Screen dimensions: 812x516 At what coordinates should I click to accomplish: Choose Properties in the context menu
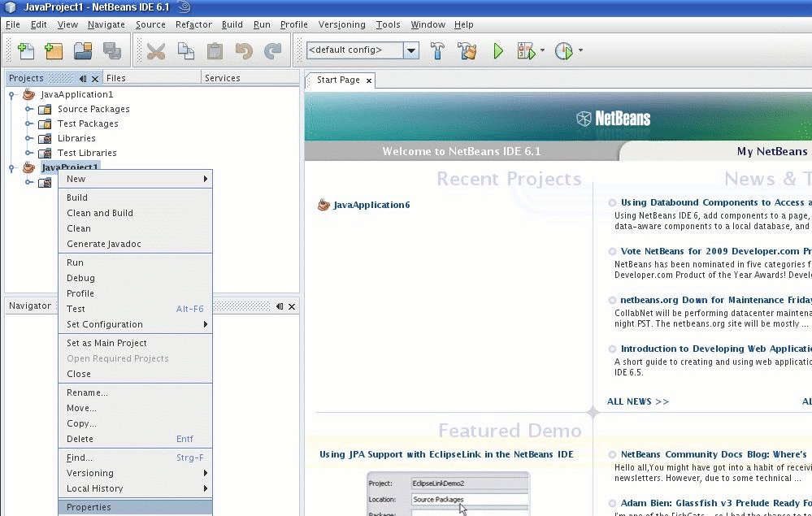pos(135,507)
